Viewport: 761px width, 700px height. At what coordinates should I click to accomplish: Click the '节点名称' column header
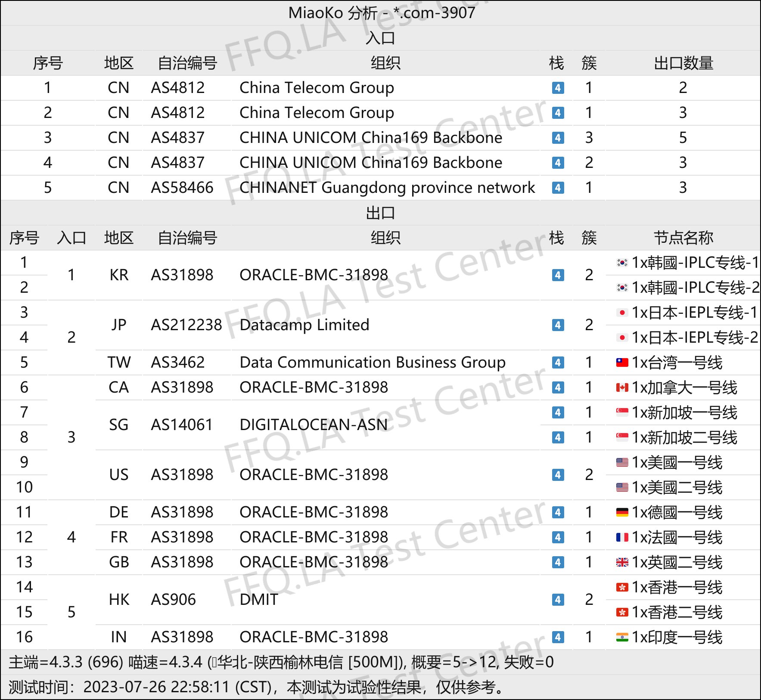tap(683, 238)
